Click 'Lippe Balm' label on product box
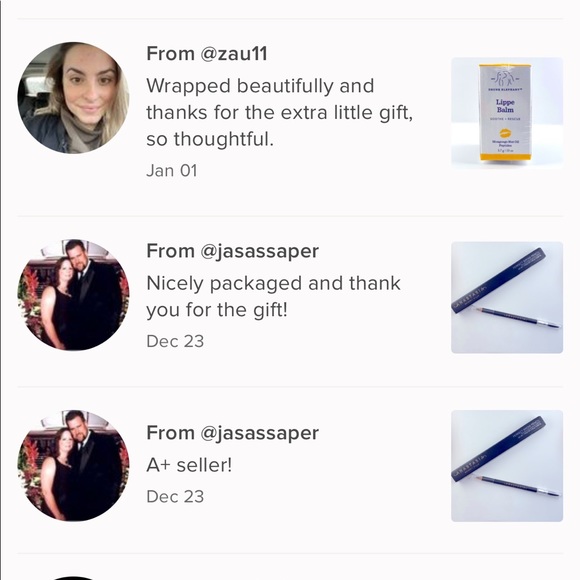Screen dimensions: 580x580 tap(505, 106)
